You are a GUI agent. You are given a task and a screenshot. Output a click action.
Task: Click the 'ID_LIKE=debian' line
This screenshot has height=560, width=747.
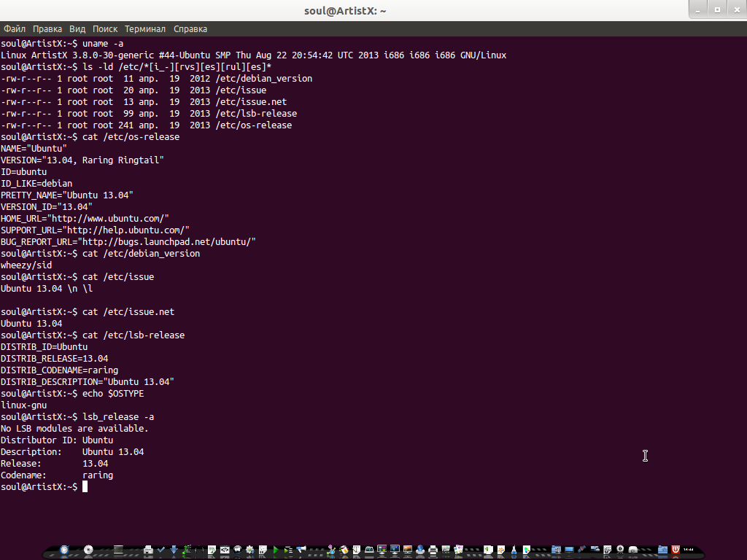(x=36, y=183)
